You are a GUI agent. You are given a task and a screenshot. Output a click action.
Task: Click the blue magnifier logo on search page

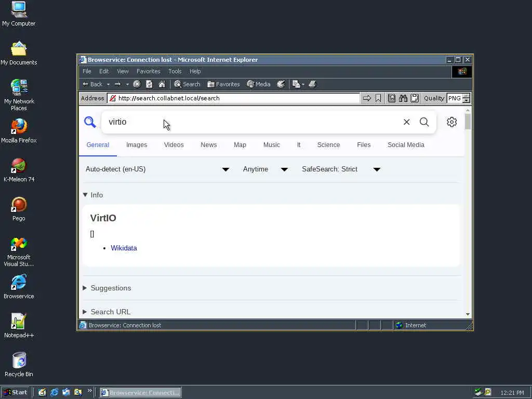click(90, 122)
